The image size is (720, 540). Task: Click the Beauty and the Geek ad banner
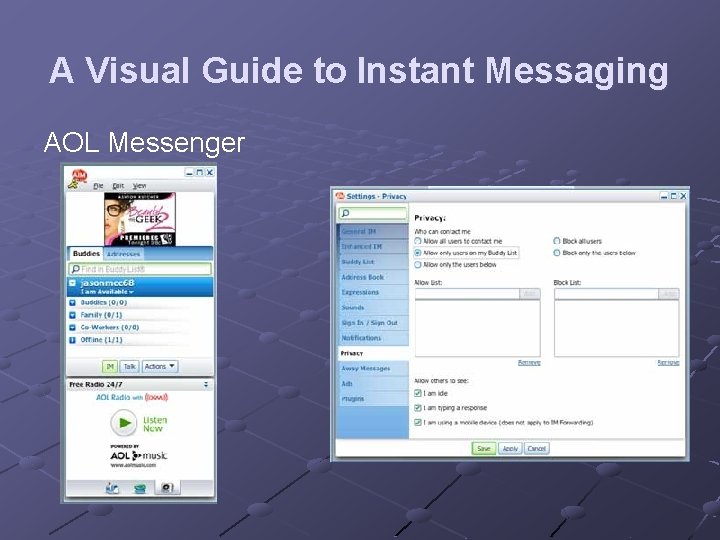pyautogui.click(x=140, y=219)
